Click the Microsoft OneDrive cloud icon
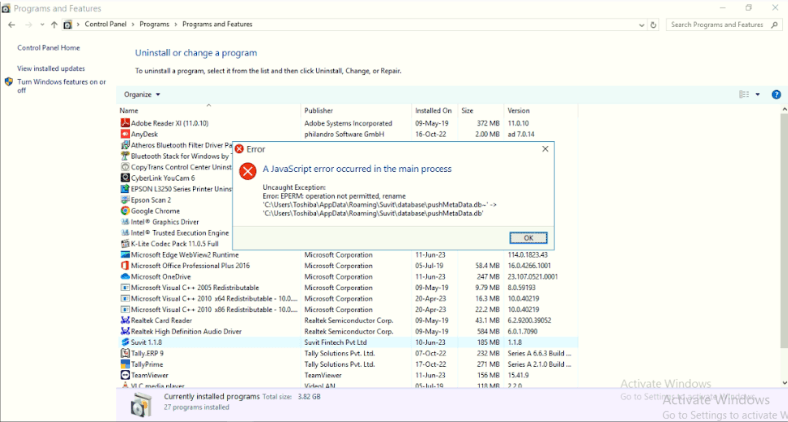788x422 pixels. pos(125,277)
